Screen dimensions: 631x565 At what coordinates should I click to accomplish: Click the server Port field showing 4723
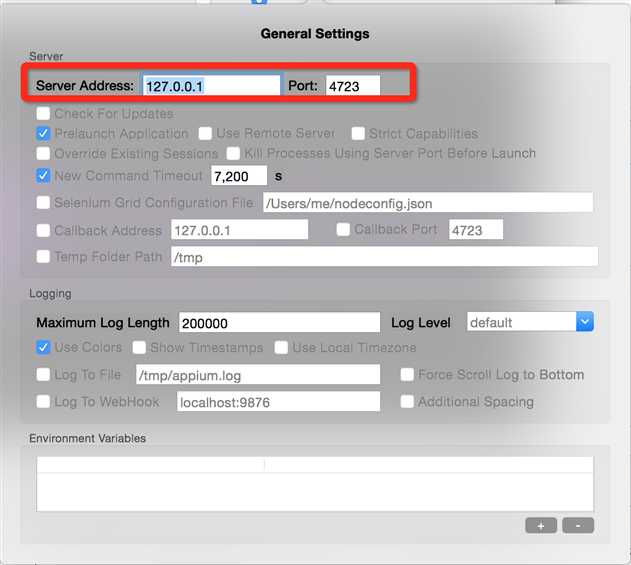pos(353,86)
